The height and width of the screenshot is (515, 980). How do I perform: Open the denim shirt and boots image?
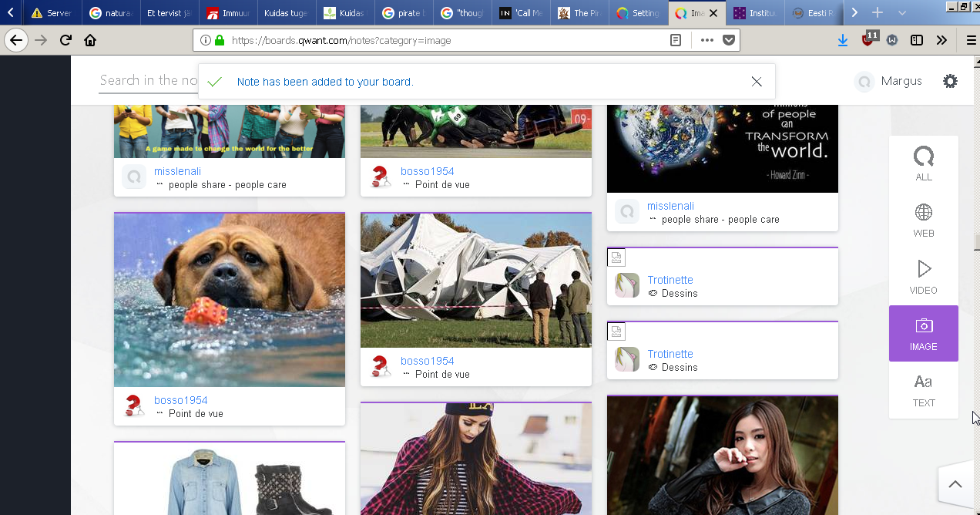click(230, 479)
